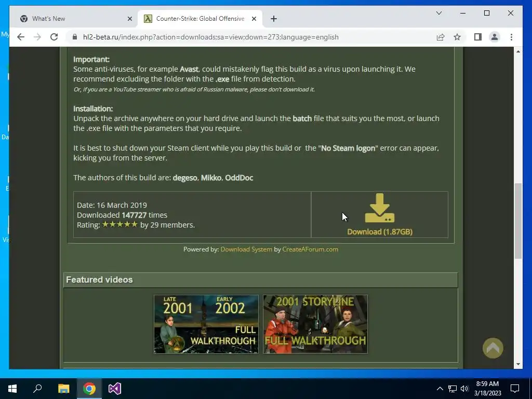This screenshot has width=532, height=399.
Task: Open the taskbar clock and date
Action: pos(487,389)
